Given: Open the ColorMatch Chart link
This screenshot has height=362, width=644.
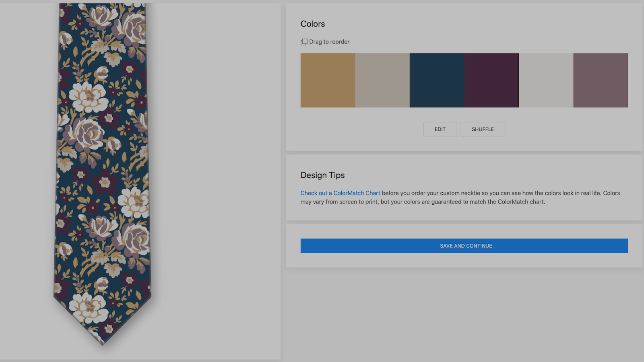Looking at the screenshot, I should [340, 193].
